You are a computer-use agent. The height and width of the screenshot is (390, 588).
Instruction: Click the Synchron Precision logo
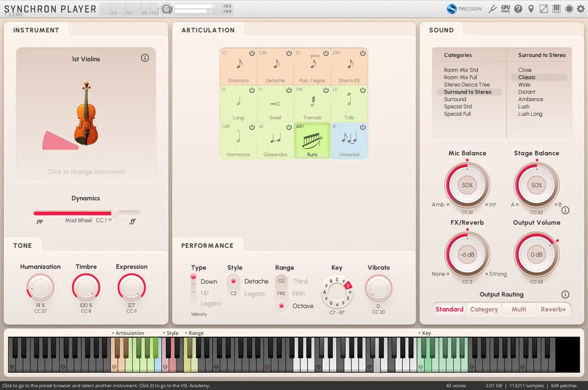pyautogui.click(x=464, y=9)
